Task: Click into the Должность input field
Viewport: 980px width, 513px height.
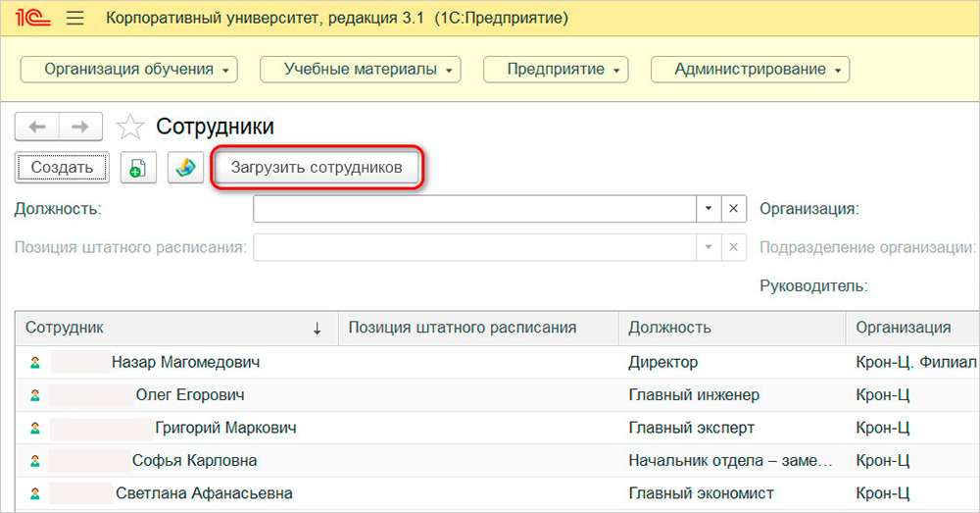Action: coord(475,208)
